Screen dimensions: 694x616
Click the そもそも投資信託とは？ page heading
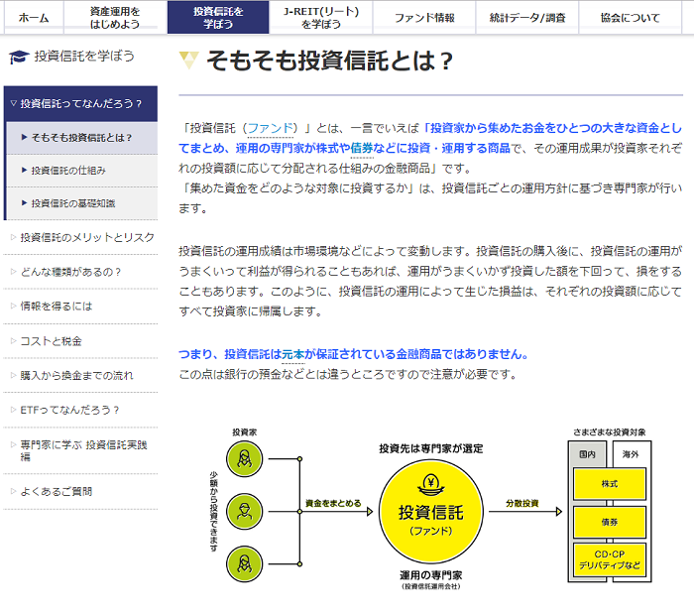tap(330, 61)
